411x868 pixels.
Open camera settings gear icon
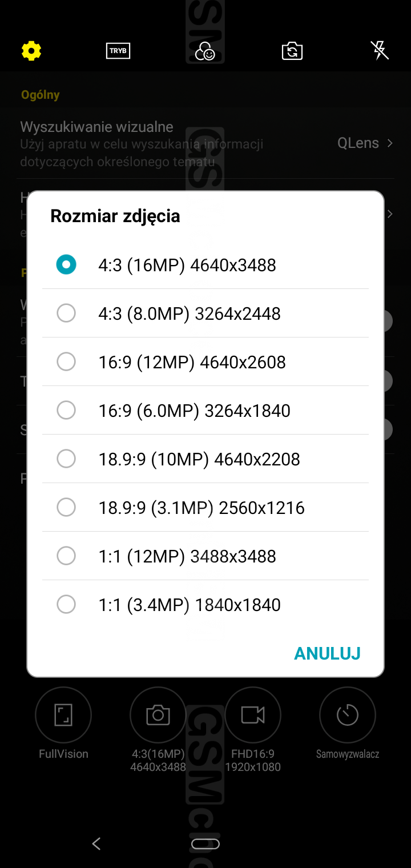tap(31, 51)
